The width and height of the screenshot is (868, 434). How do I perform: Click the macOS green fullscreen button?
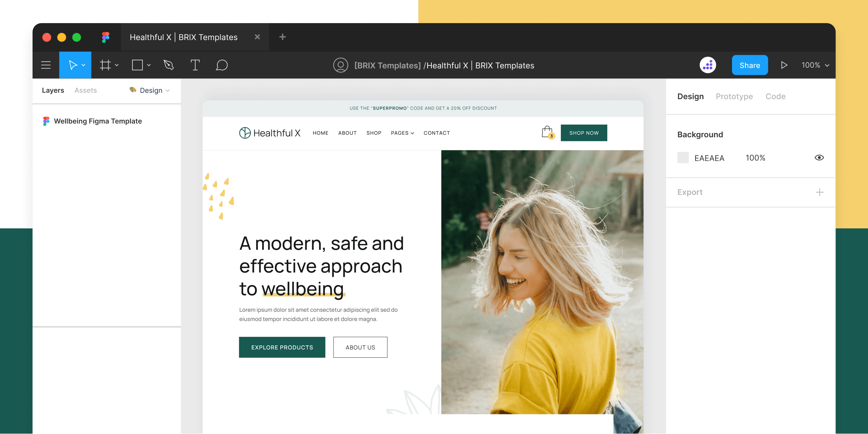(x=77, y=37)
